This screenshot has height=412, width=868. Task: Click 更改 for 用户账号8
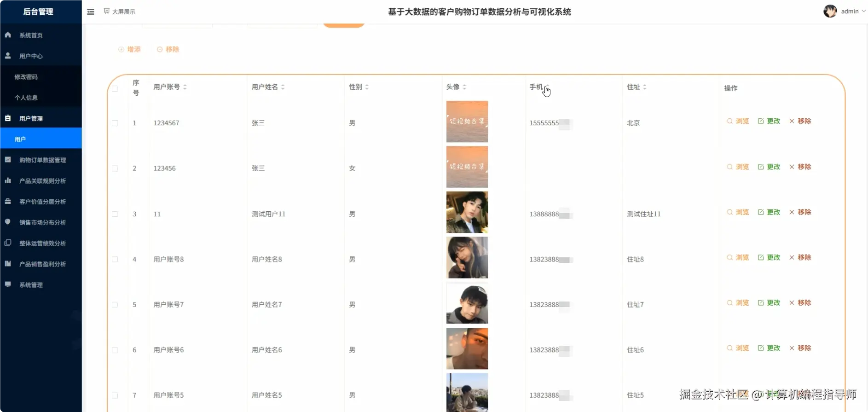click(769, 257)
